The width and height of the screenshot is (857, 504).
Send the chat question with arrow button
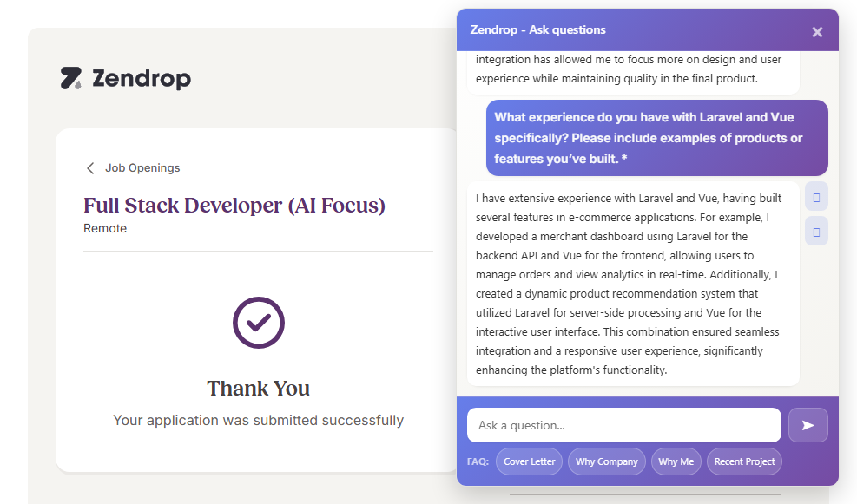click(808, 425)
